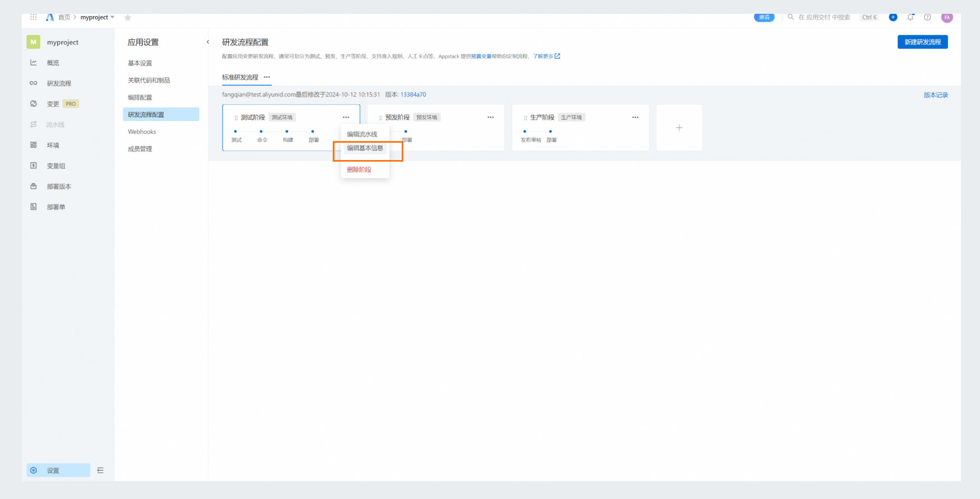The height and width of the screenshot is (499, 980).
Task: Open the 标准研发流程 tab more menu
Action: [267, 77]
